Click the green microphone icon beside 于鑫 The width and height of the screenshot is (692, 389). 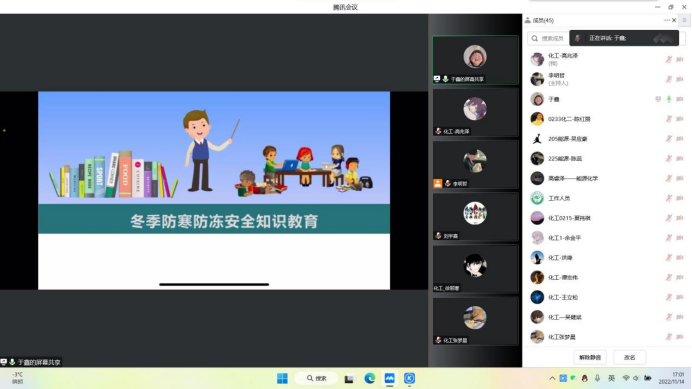(x=669, y=99)
